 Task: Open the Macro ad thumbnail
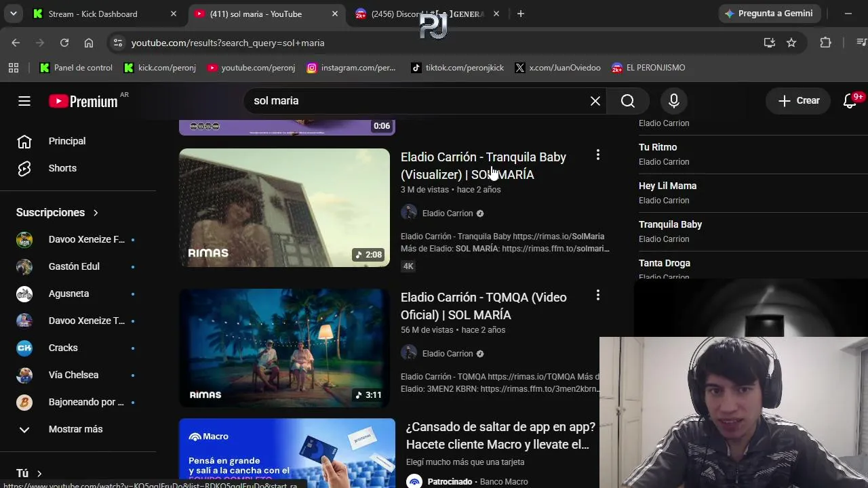287,453
